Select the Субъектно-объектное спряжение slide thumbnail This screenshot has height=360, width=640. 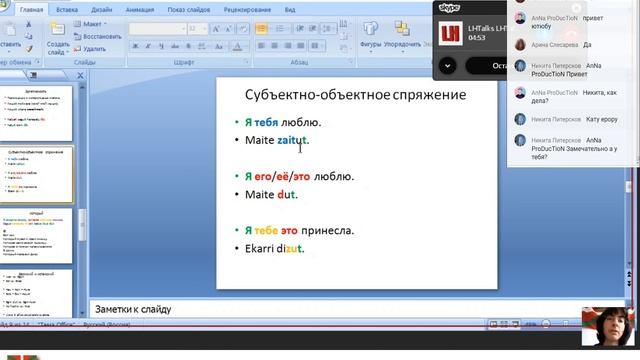coord(37,175)
